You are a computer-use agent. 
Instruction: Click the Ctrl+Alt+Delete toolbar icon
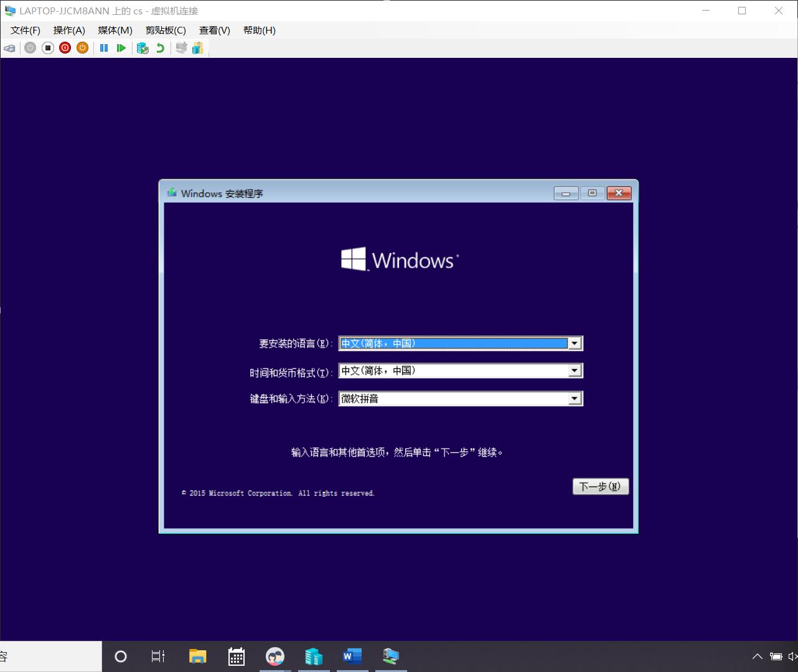click(10, 48)
